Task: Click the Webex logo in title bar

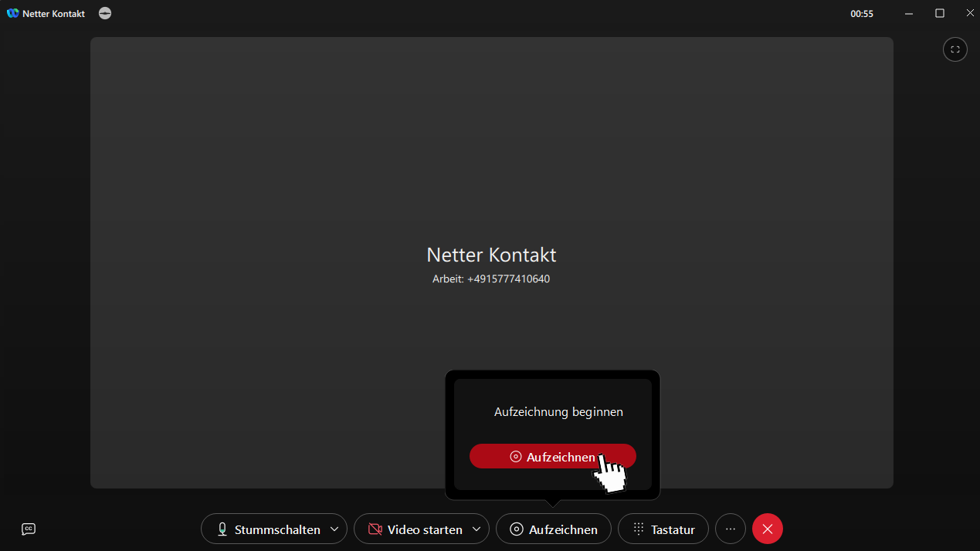Action: pyautogui.click(x=12, y=13)
